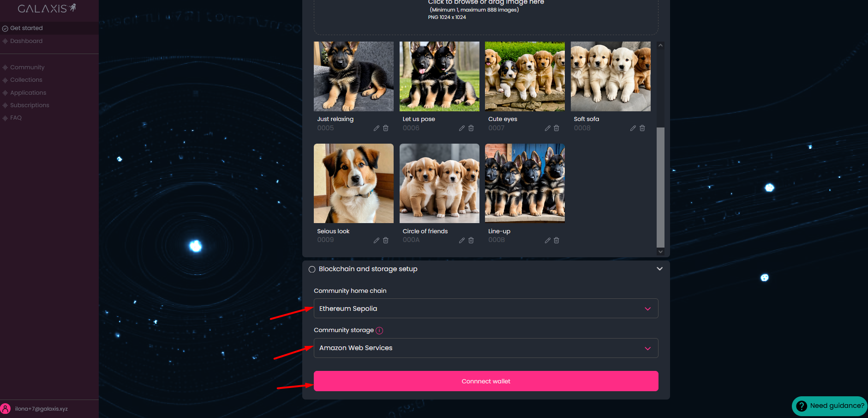Delete the Let us pose image

pos(471,128)
